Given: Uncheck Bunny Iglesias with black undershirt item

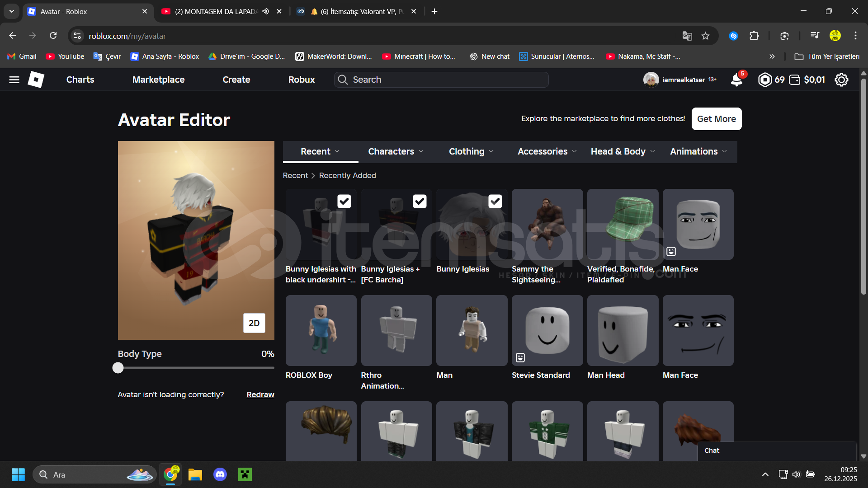Looking at the screenshot, I should 344,202.
